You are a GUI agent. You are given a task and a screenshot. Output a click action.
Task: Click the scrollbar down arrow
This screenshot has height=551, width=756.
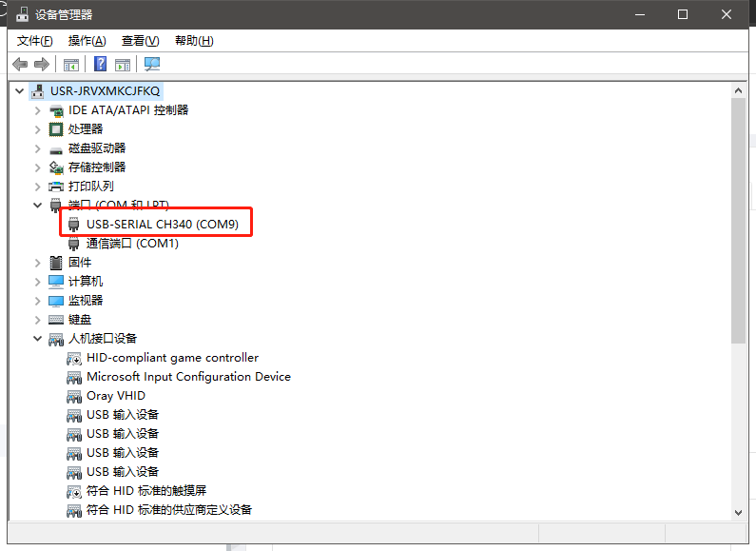coord(738,512)
